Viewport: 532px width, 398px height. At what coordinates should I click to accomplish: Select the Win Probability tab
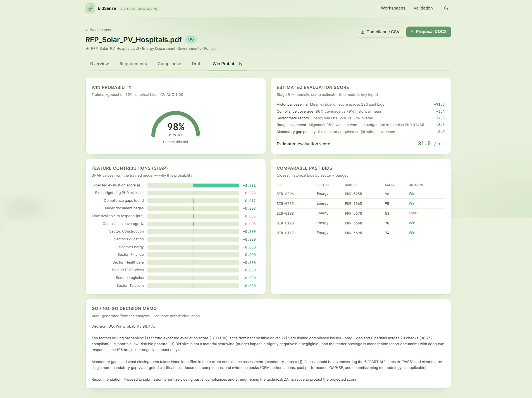[227, 64]
